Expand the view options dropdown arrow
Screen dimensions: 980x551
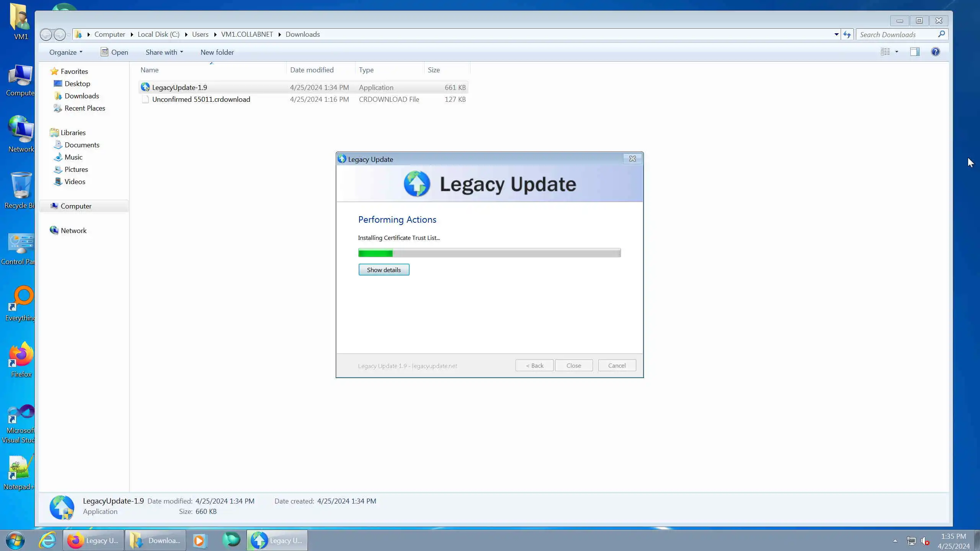[897, 52]
